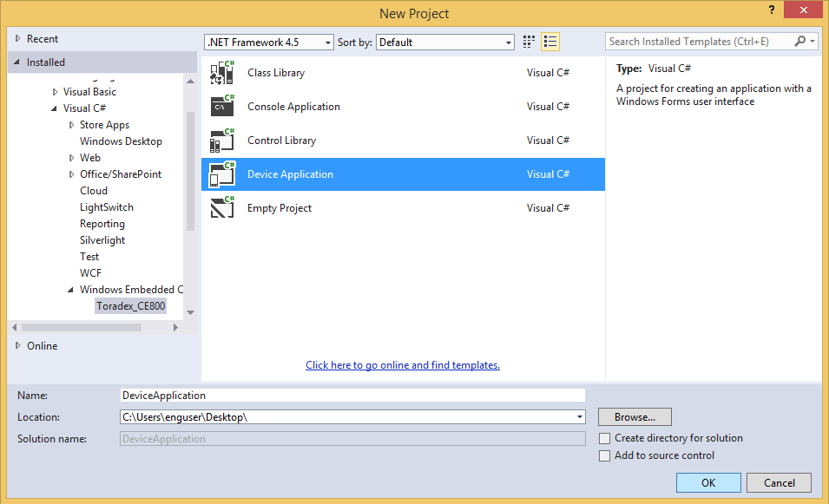This screenshot has height=504, width=829.
Task: Switch to list view for templates
Action: click(x=549, y=41)
